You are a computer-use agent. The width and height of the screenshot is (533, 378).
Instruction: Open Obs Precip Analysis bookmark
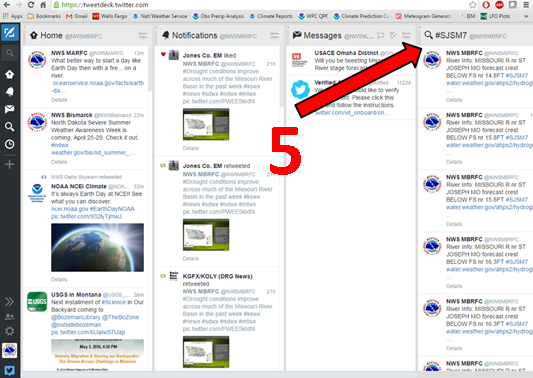[x=218, y=16]
